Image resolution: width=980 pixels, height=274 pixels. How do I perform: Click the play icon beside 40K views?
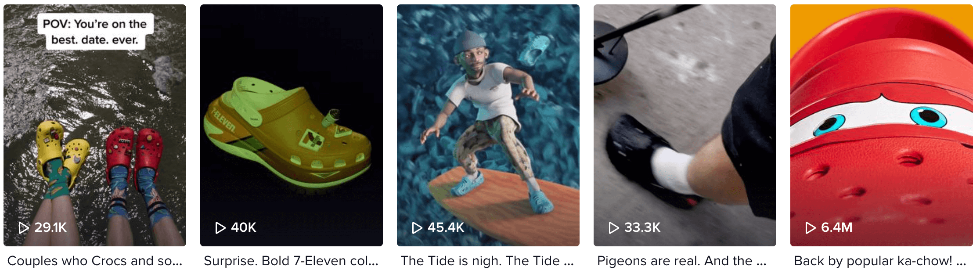[x=220, y=227]
